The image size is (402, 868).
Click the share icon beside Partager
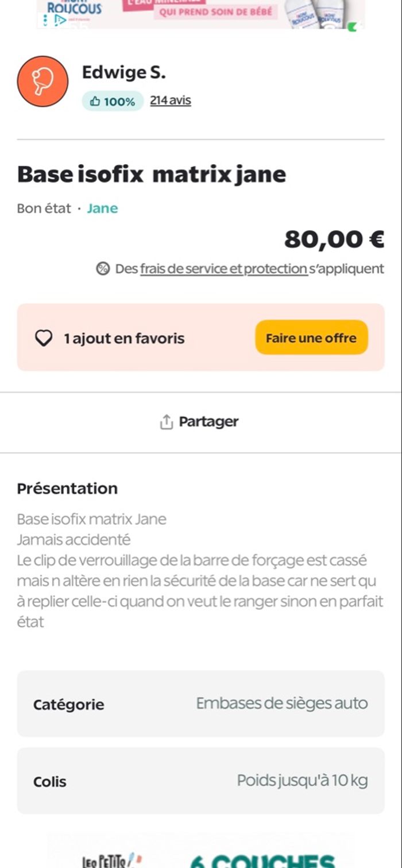coord(166,422)
